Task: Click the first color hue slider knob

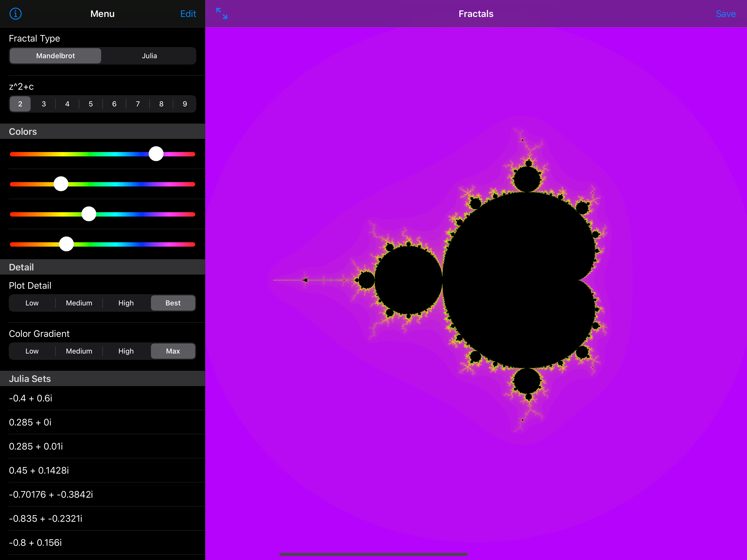Action: [x=156, y=154]
